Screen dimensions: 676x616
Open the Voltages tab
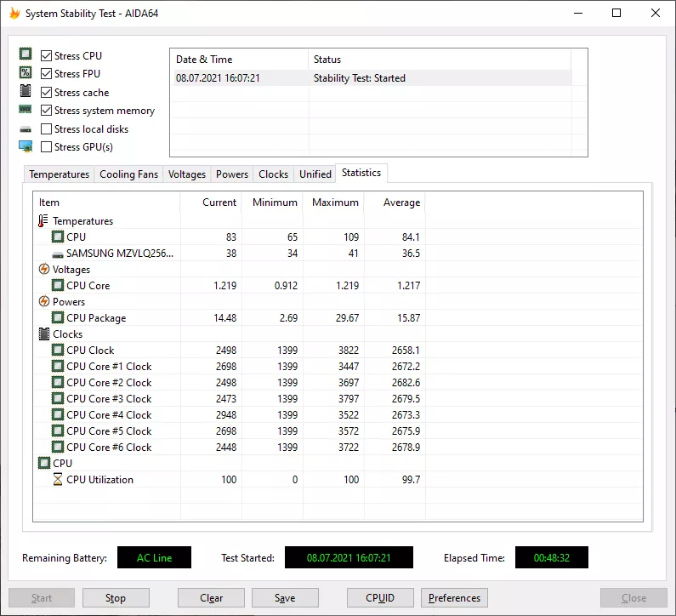tap(187, 174)
